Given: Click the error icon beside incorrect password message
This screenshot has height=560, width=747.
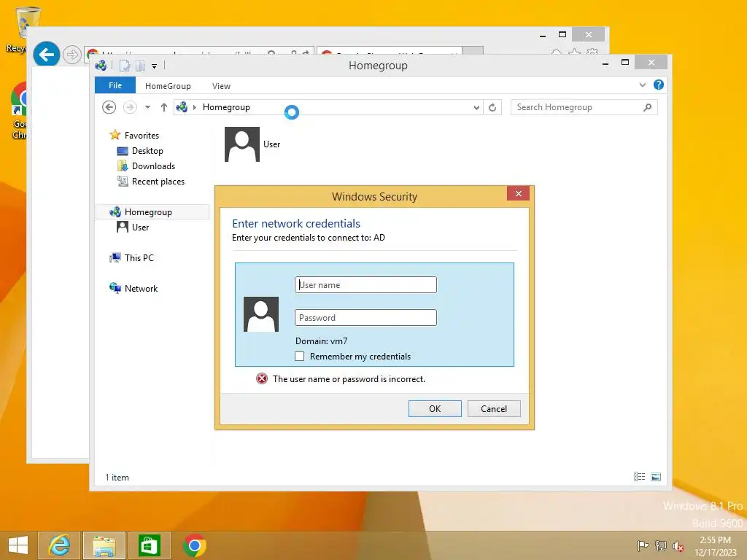Looking at the screenshot, I should (262, 378).
